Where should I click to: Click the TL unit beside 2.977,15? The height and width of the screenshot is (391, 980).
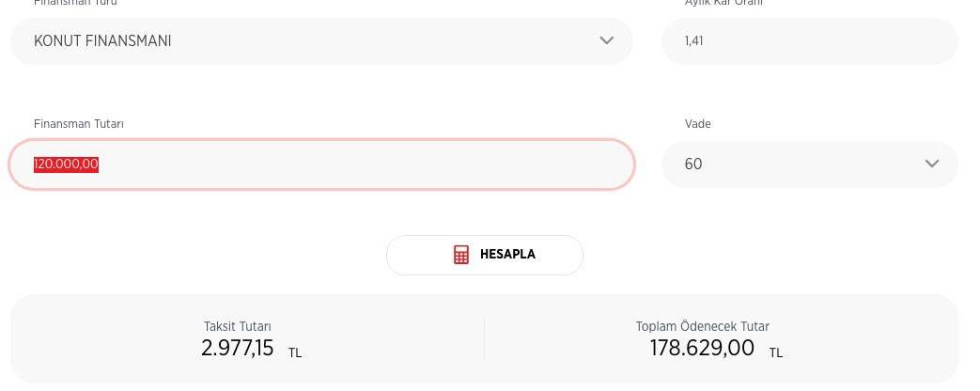[295, 352]
